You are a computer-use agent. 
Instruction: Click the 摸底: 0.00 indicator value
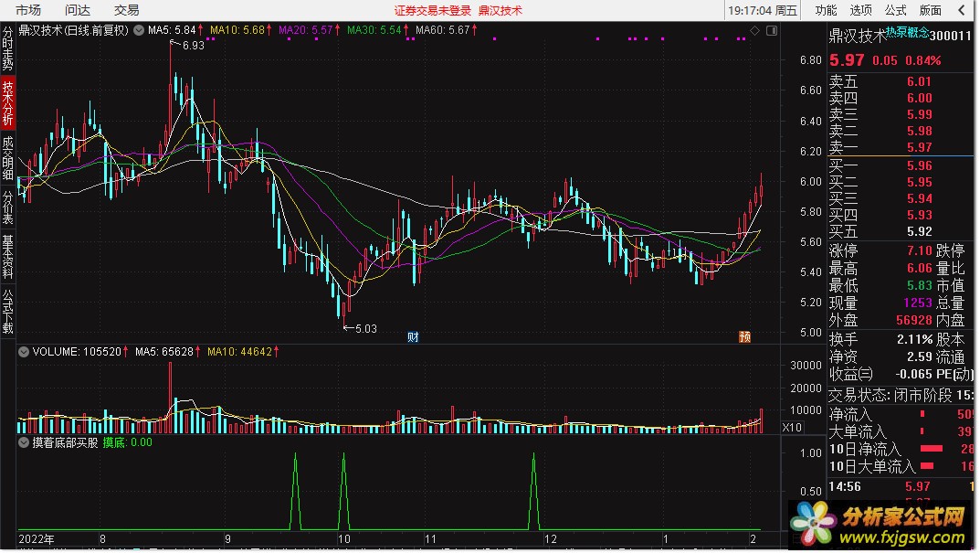tap(128, 443)
